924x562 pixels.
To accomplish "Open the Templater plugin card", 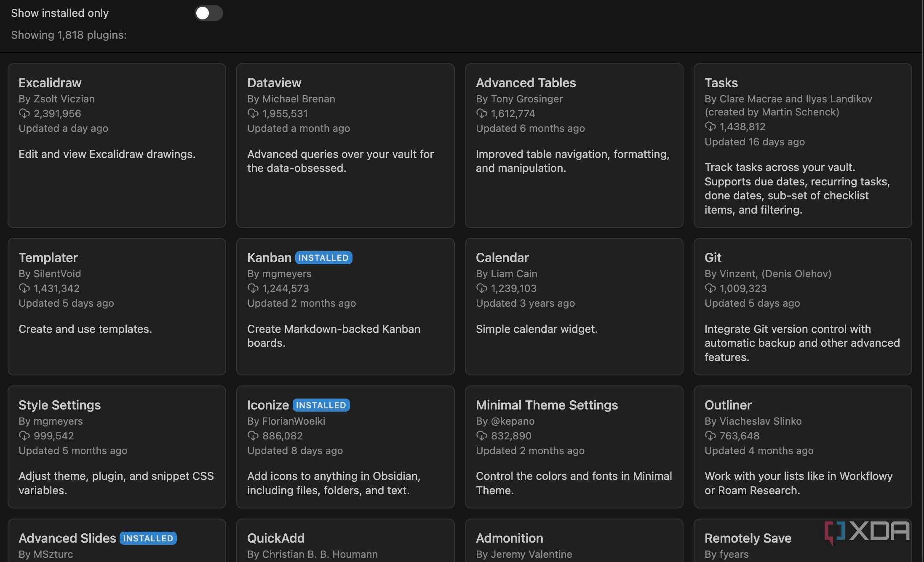I will [x=117, y=307].
